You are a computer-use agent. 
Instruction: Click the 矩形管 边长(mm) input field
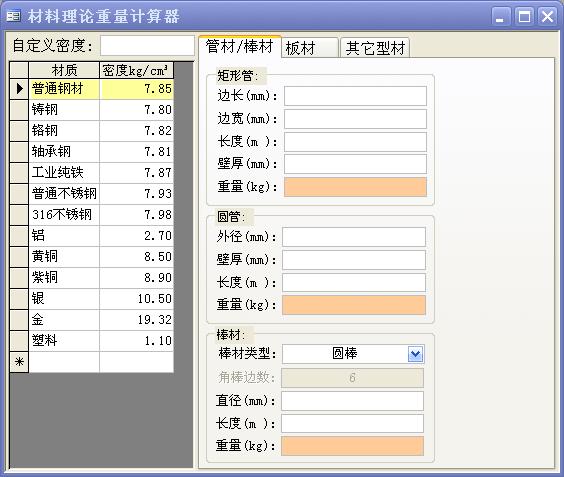[355, 96]
